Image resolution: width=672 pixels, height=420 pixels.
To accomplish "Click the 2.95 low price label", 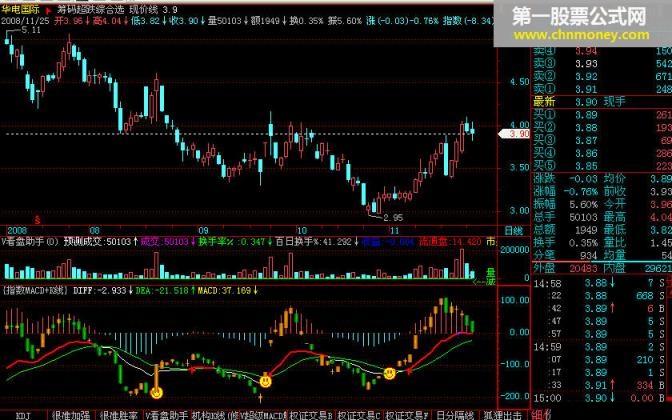I will tap(393, 218).
